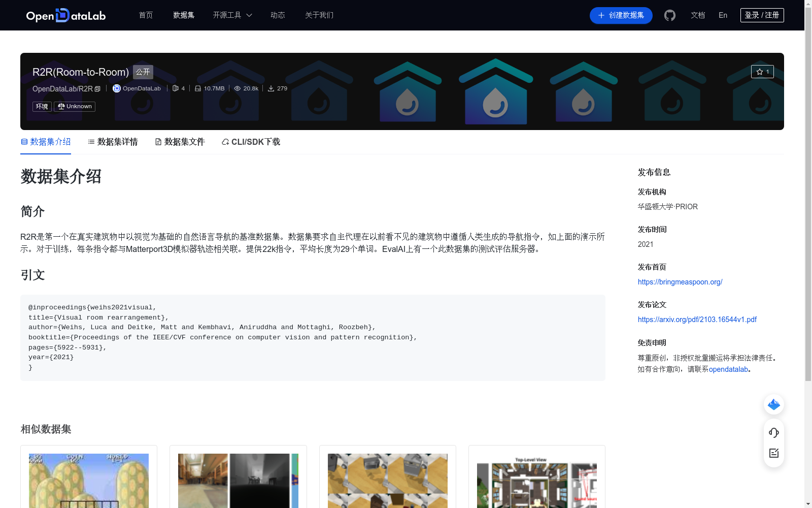Open the corridor depth similar dataset thumbnail

(238, 481)
